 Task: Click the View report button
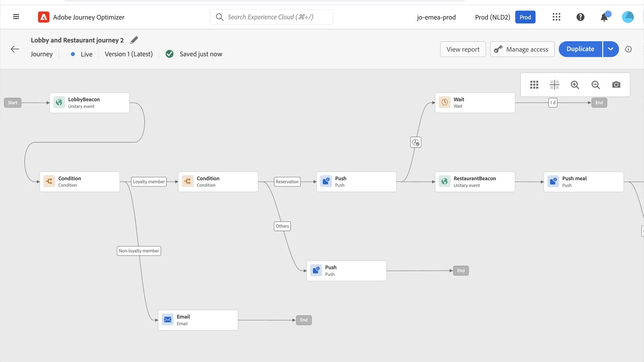[463, 49]
